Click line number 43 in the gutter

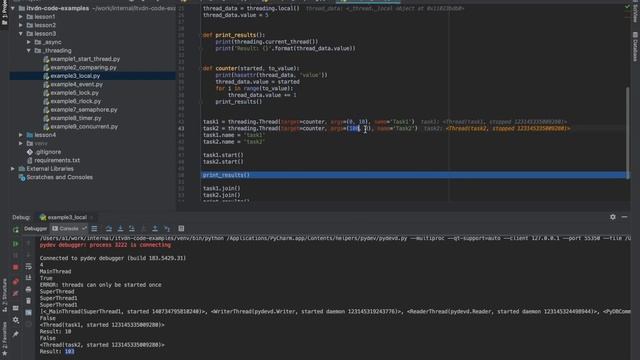[x=181, y=129]
